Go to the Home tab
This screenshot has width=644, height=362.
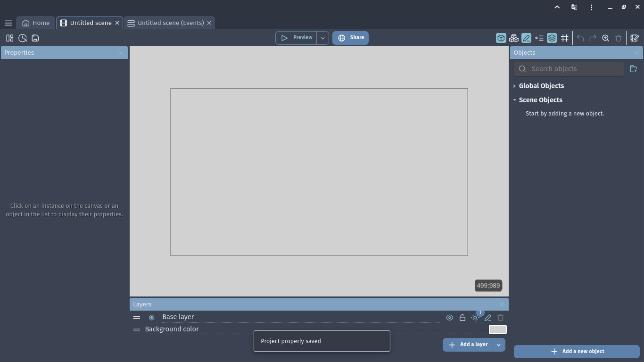pyautogui.click(x=35, y=23)
